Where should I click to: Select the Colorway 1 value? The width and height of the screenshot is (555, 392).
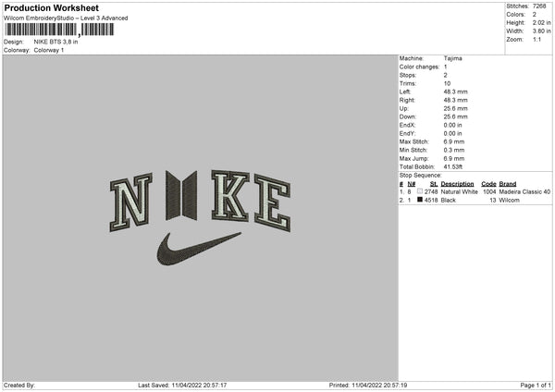click(49, 50)
